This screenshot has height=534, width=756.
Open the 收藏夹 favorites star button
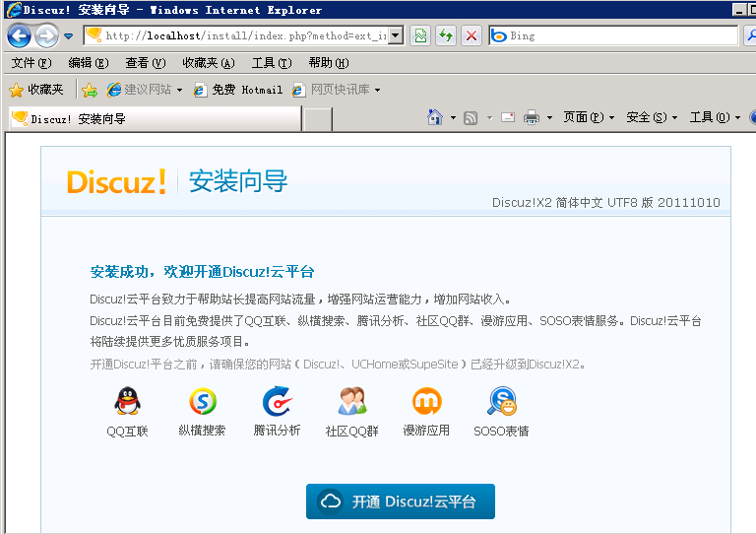click(36, 90)
